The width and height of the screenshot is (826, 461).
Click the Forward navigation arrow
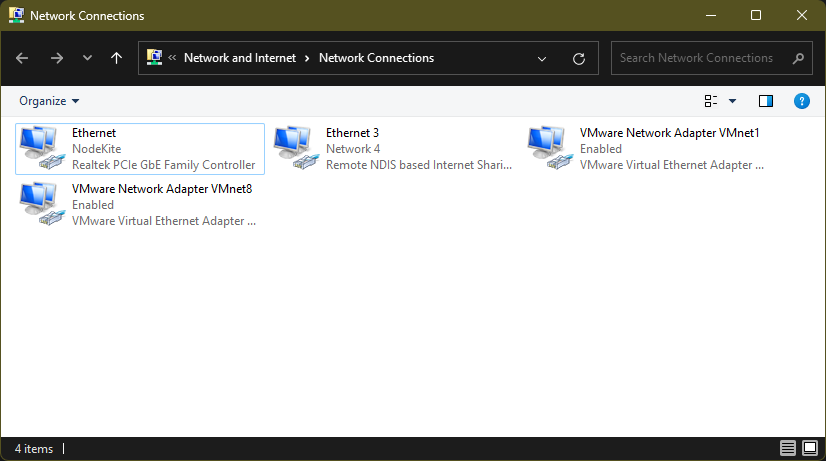[56, 58]
